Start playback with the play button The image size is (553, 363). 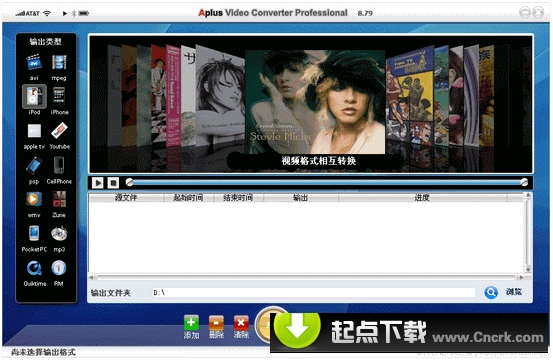point(98,183)
